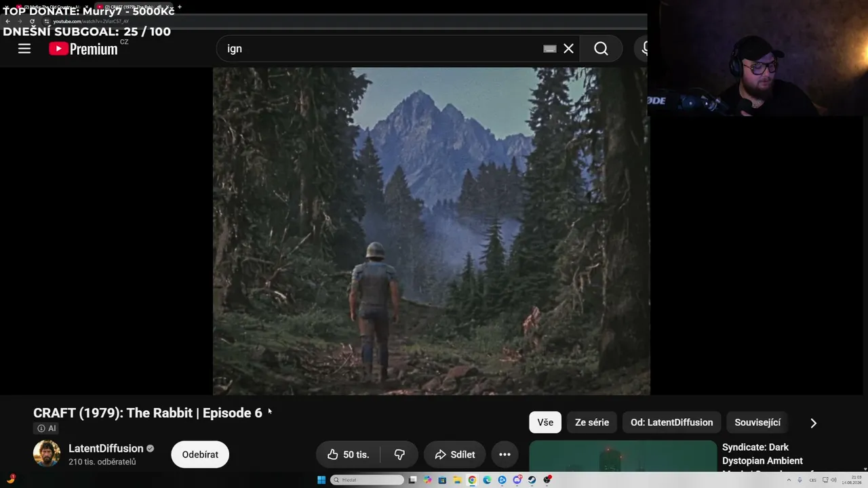
Task: Show hidden system tray icons
Action: click(x=789, y=480)
